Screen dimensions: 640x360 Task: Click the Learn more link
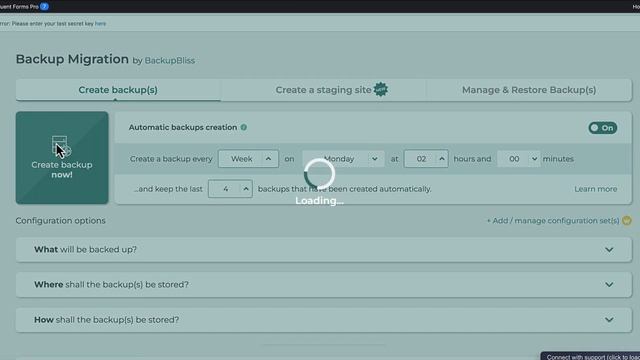(596, 189)
